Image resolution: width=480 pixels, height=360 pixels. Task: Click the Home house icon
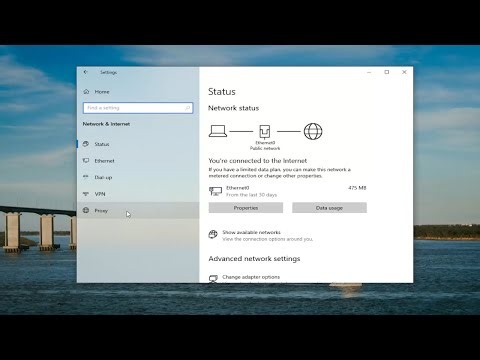click(86, 92)
